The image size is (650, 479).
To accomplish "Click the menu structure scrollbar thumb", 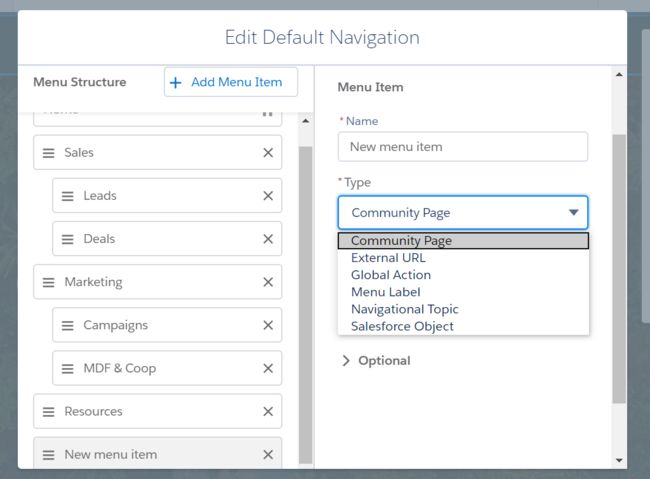I will point(306,305).
